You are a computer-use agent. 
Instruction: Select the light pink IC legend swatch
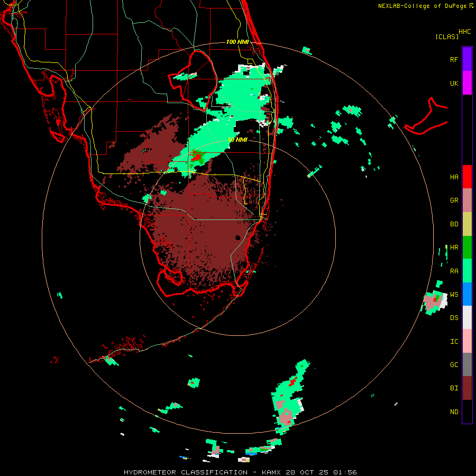click(x=467, y=341)
